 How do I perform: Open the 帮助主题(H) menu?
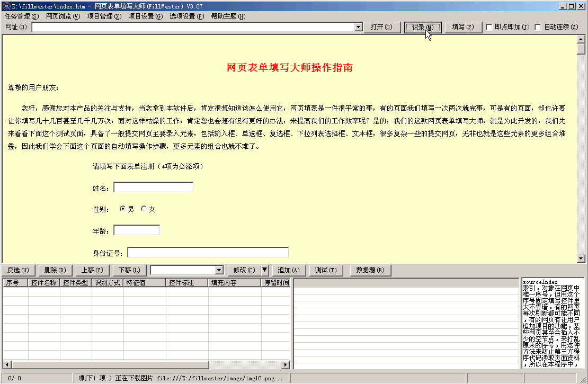click(x=228, y=16)
